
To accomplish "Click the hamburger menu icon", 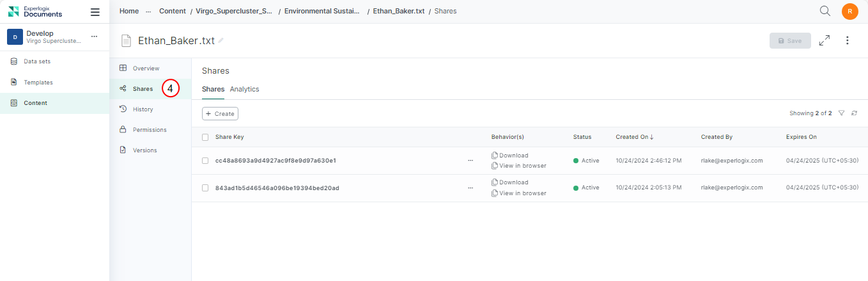I will point(95,12).
